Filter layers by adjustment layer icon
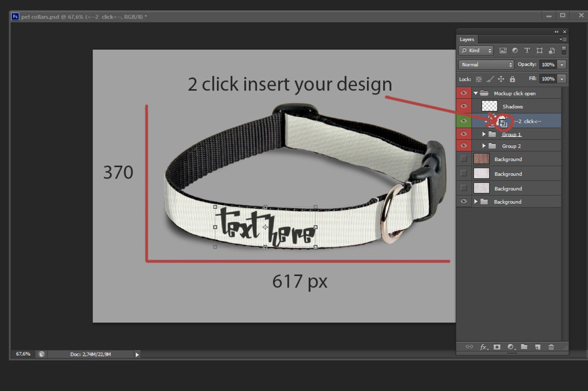Viewport: 588px width, 391px height. [515, 50]
